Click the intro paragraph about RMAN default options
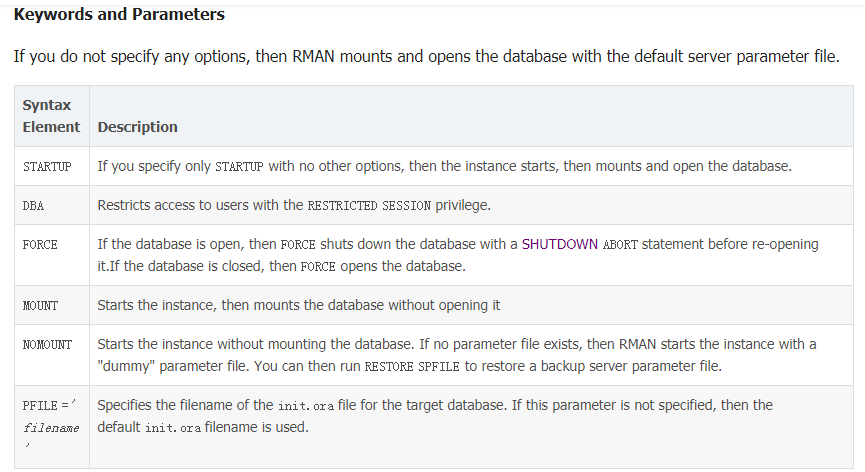Screen dimensions: 865x472 [x=426, y=55]
